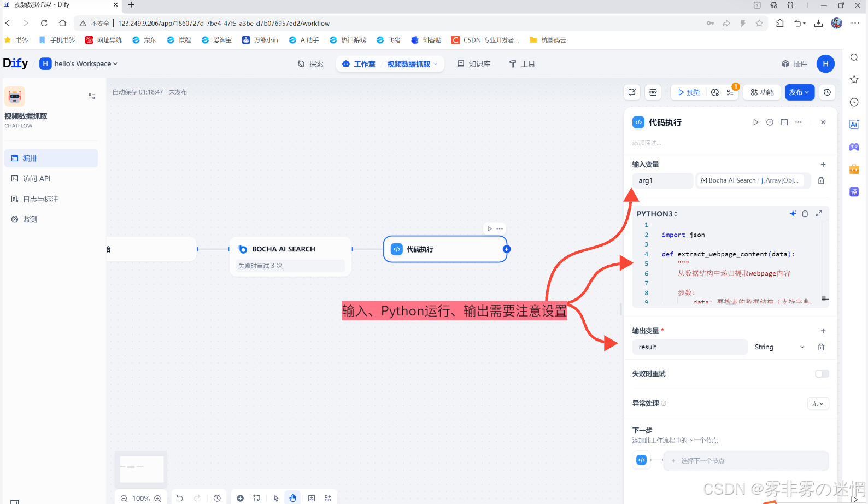Image resolution: width=868 pixels, height=504 pixels.
Task: Run the code node from canvas play icon
Action: click(490, 228)
